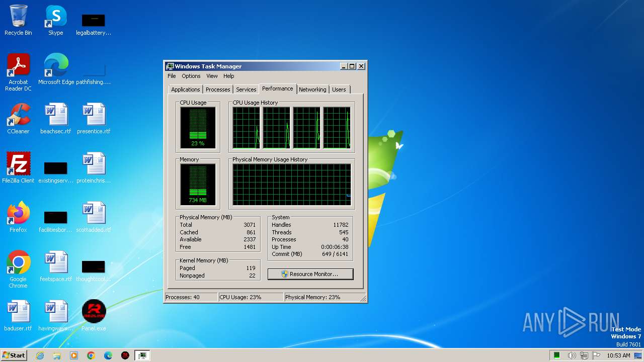Open baduser.rtf document
644x362 pixels.
pyautogui.click(x=18, y=315)
